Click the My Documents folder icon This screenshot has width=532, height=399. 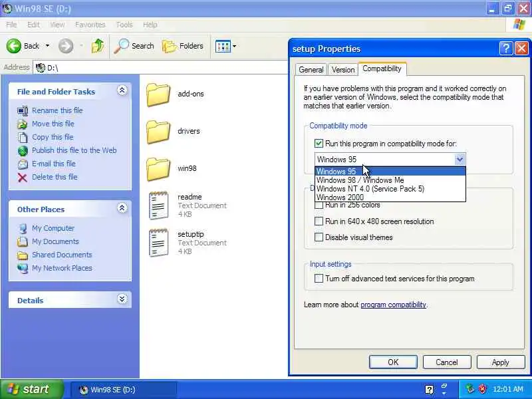[23, 241]
